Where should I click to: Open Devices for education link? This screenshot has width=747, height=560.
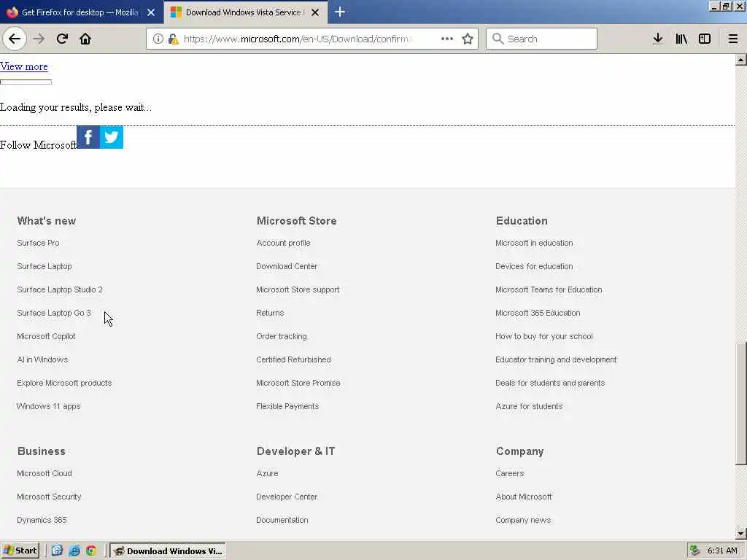[534, 266]
